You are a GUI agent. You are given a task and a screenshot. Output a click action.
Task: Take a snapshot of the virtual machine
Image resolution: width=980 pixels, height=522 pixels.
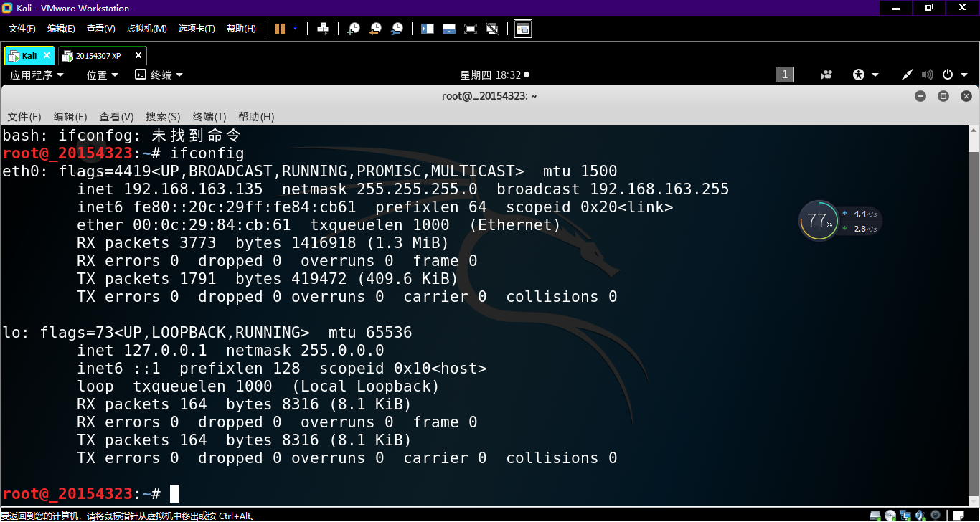tap(354, 29)
